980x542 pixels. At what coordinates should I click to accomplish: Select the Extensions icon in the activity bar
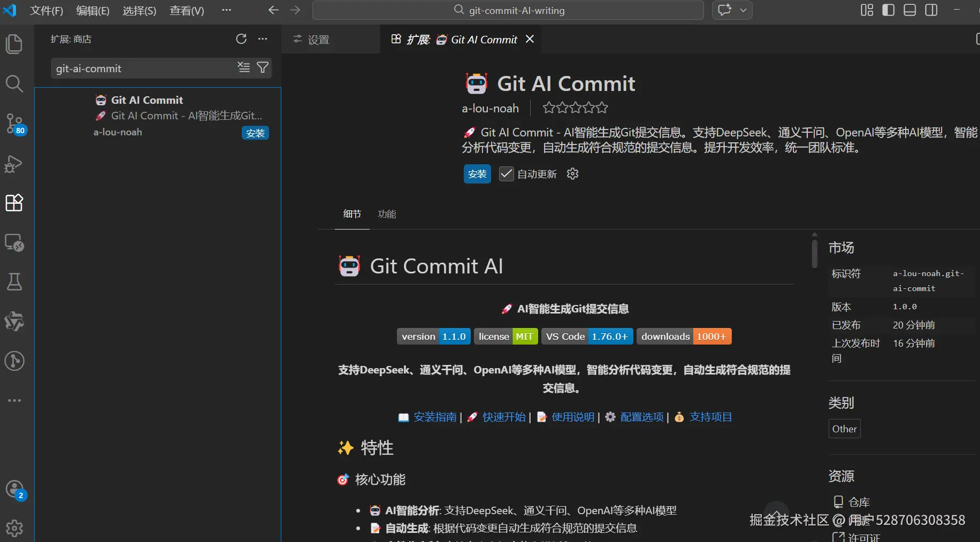pyautogui.click(x=14, y=203)
